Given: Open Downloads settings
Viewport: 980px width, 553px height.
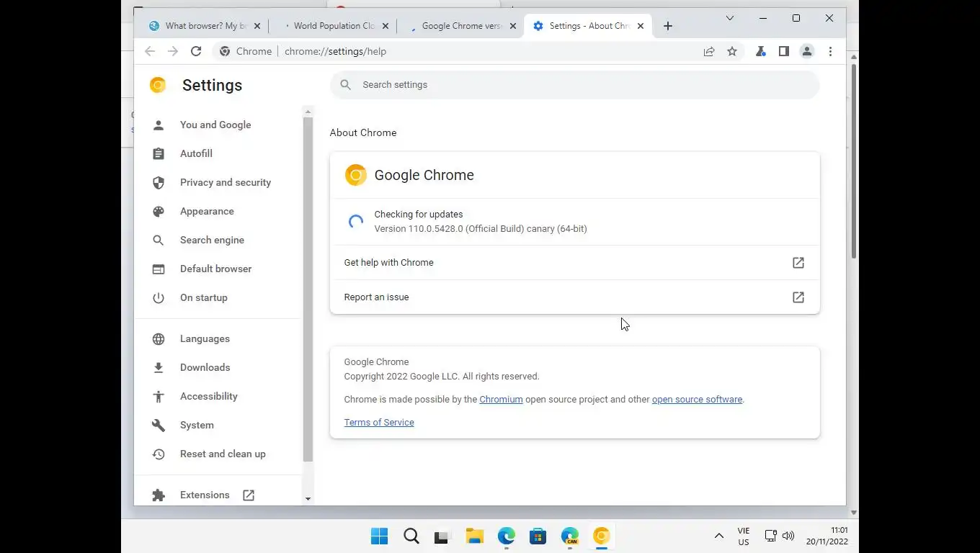Looking at the screenshot, I should [205, 367].
